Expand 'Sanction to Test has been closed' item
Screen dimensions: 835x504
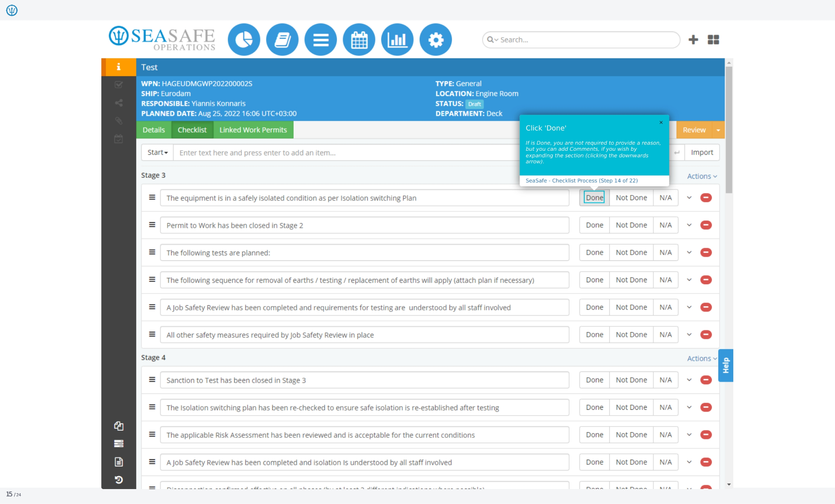tap(689, 380)
